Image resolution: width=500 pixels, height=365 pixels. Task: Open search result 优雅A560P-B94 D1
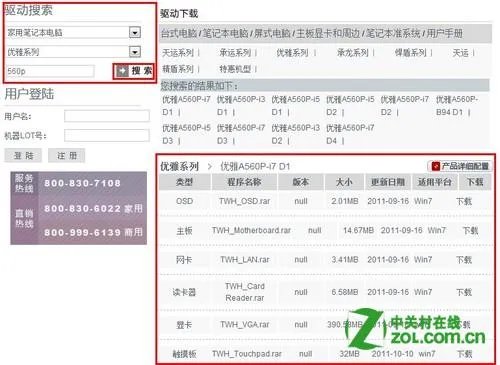457,106
